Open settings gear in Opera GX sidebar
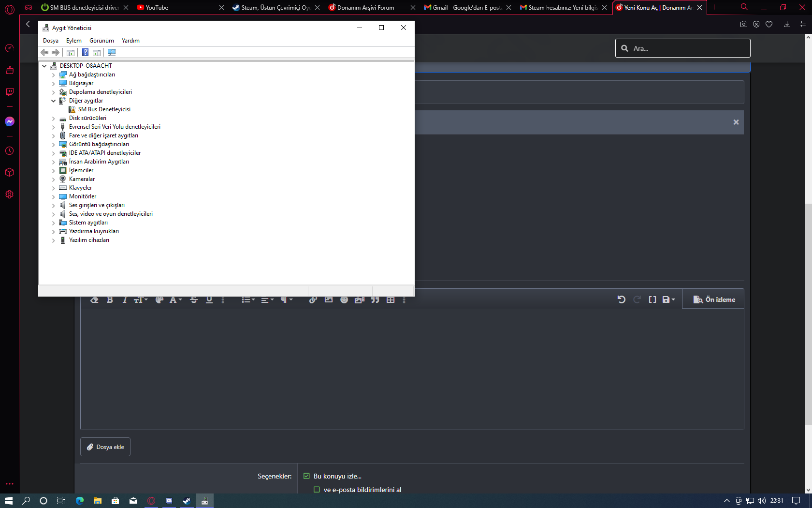 (x=10, y=194)
